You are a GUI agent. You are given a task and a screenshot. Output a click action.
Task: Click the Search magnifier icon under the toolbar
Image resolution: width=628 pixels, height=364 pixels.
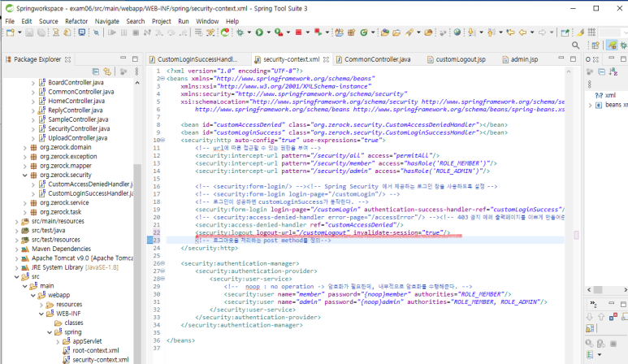[x=575, y=45]
